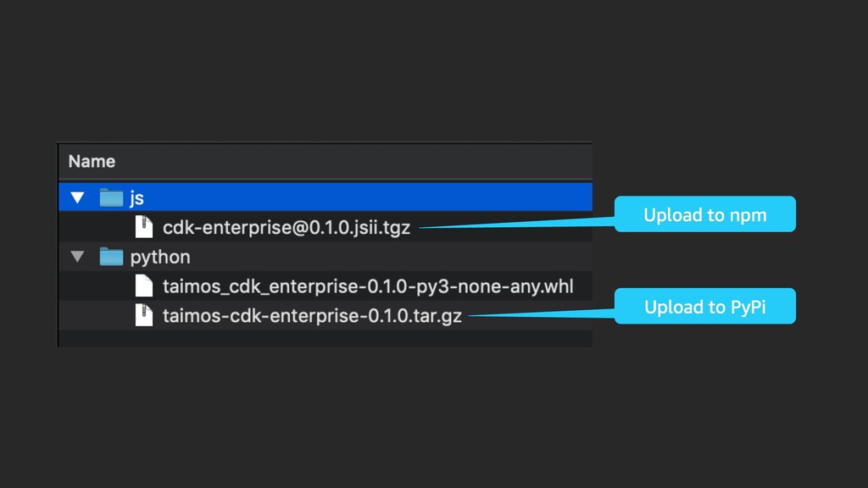The image size is (868, 488).
Task: Collapse the python folder disclosure triangle
Action: click(x=77, y=257)
